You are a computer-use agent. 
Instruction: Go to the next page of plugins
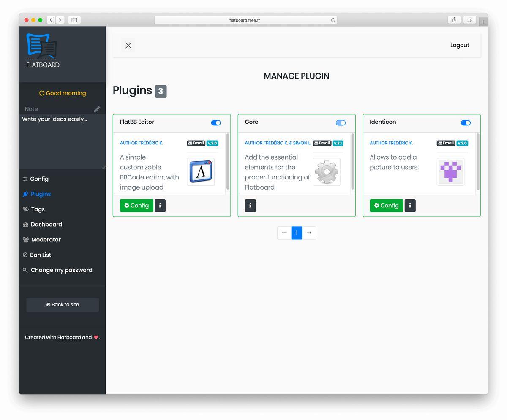tap(309, 233)
